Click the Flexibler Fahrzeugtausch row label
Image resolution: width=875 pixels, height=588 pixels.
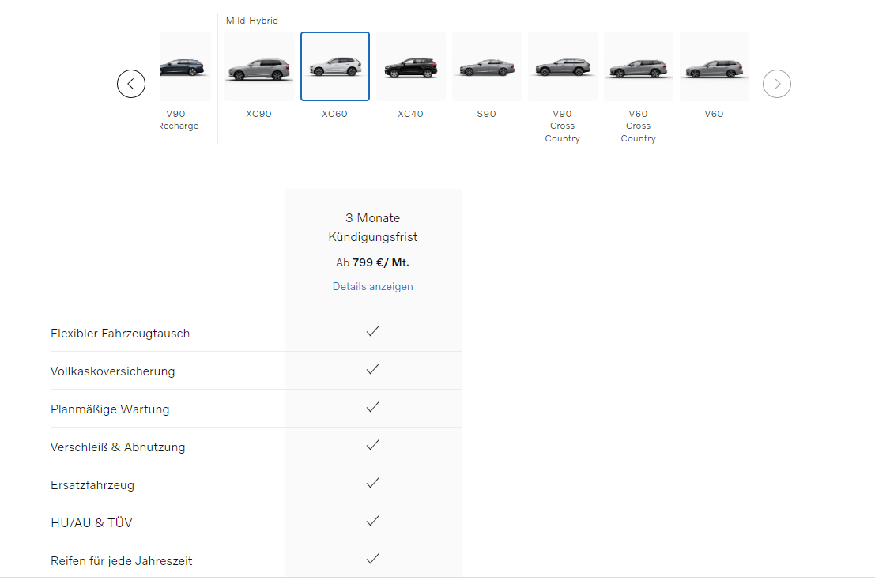tap(120, 334)
